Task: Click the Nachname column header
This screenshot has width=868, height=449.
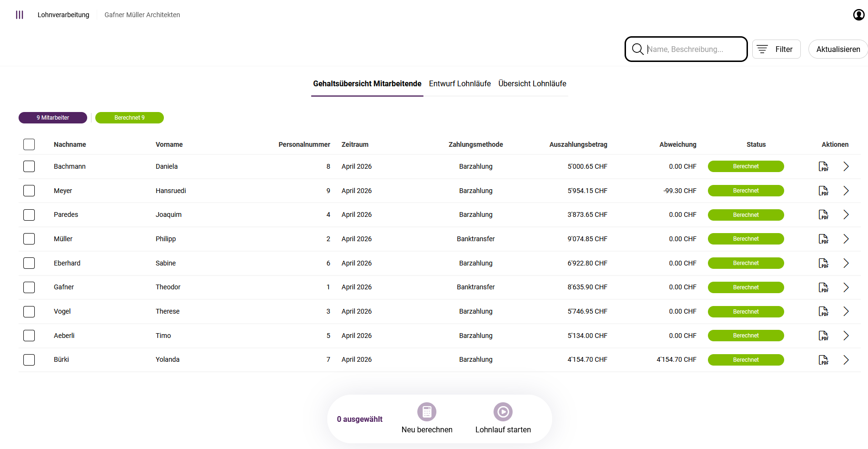Action: tap(70, 144)
